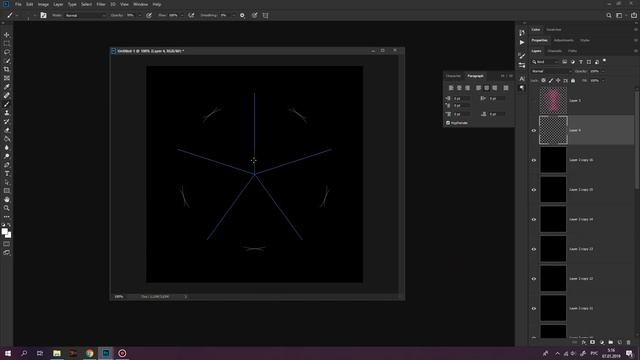
Task: Select the Crop tool
Action: pos(7,69)
